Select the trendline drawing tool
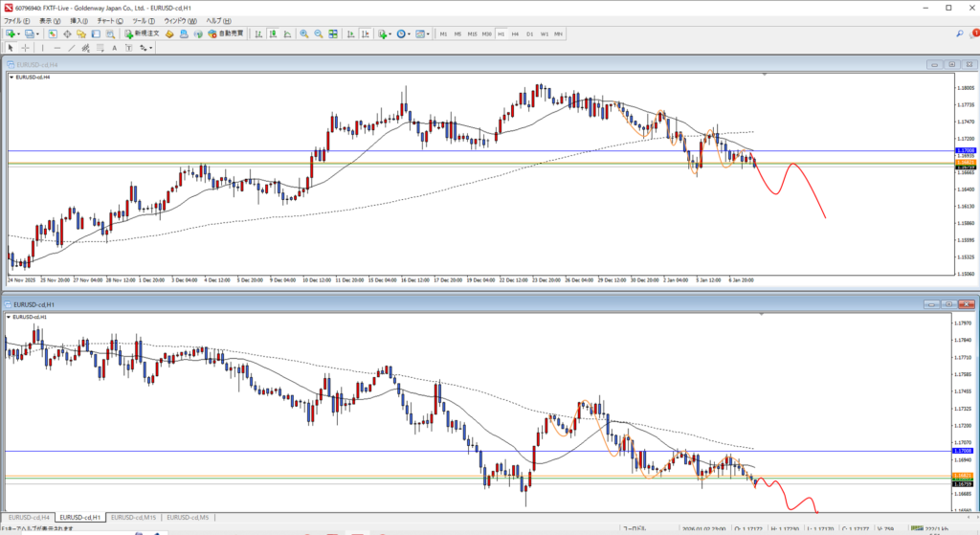 74,48
